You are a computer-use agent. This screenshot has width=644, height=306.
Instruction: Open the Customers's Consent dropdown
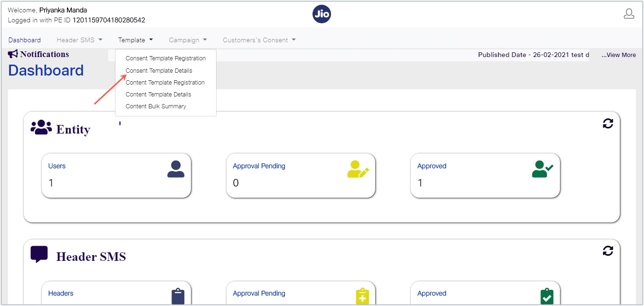pyautogui.click(x=259, y=40)
